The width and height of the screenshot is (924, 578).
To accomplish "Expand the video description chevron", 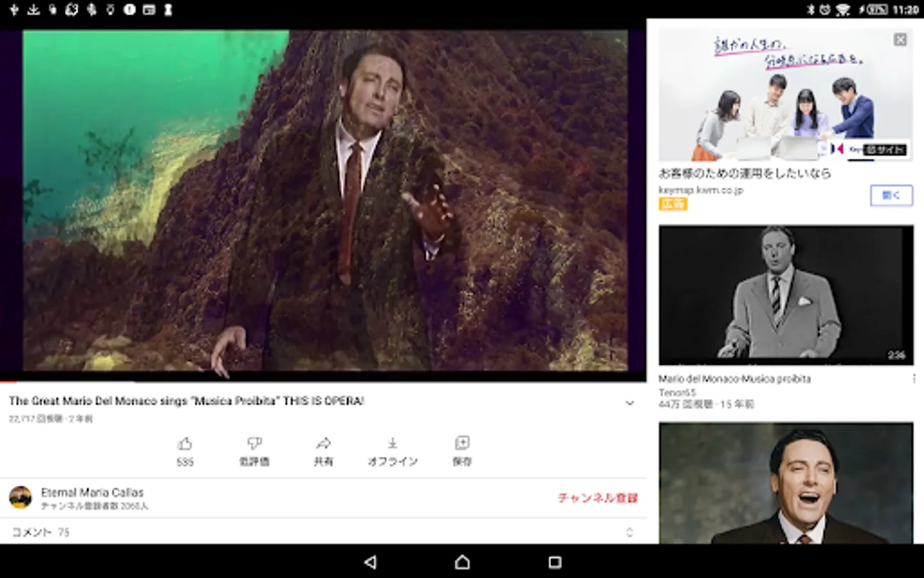I will [629, 403].
